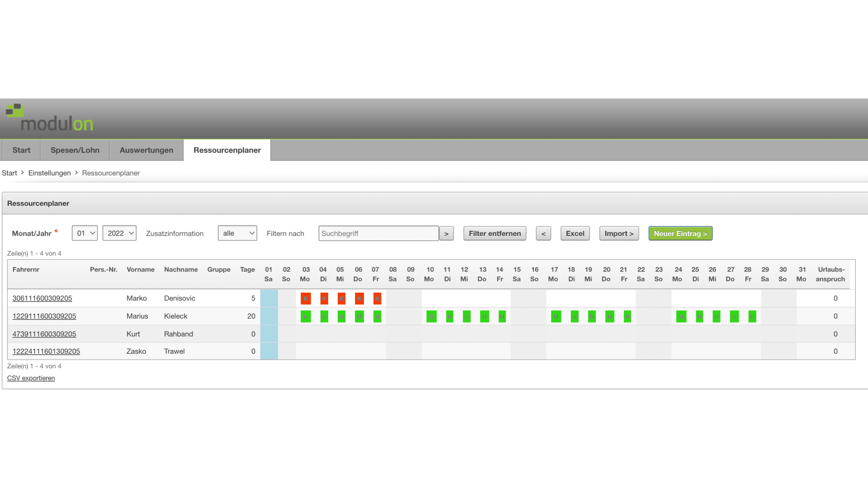Viewport: 868px width, 488px height.
Task: Open the month dropdown showing 01
Action: coord(85,233)
